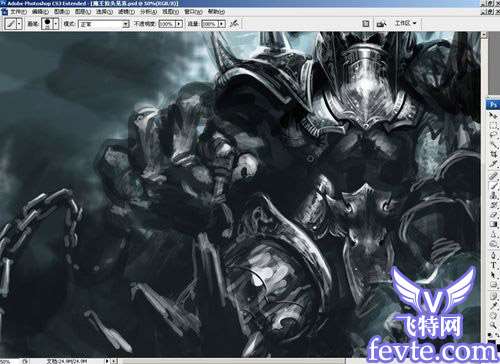This screenshot has height=364, width=500.
Task: Select the Eyedropper tool
Action: tap(493, 306)
